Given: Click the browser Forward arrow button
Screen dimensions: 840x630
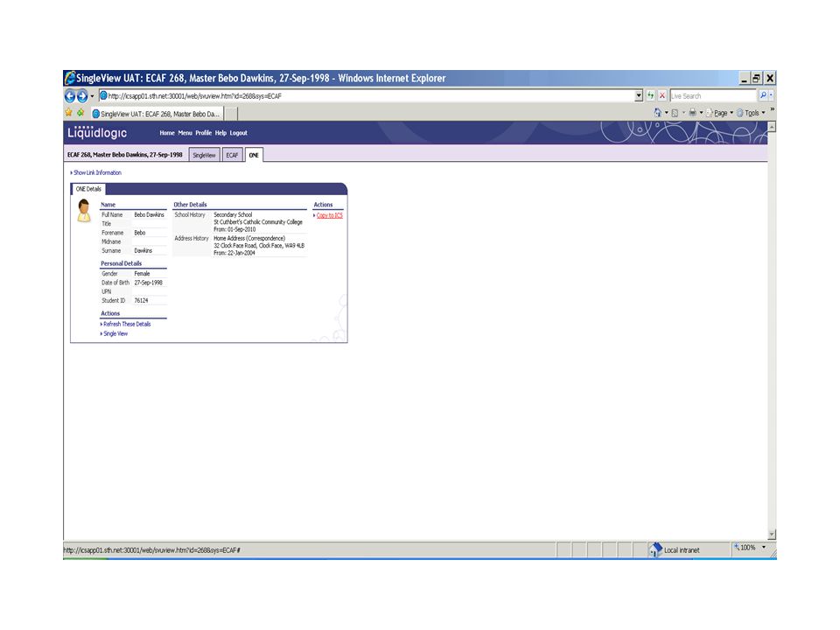Looking at the screenshot, I should pyautogui.click(x=82, y=96).
